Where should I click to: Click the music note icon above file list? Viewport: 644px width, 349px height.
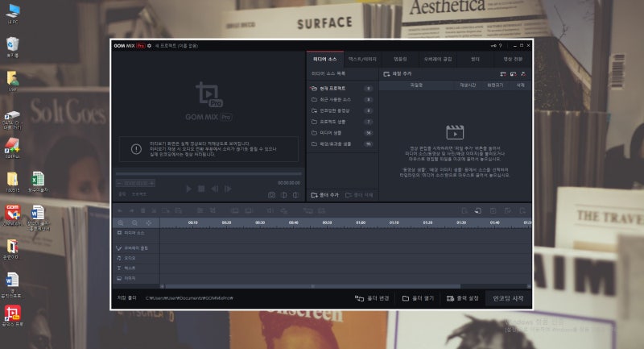click(523, 74)
